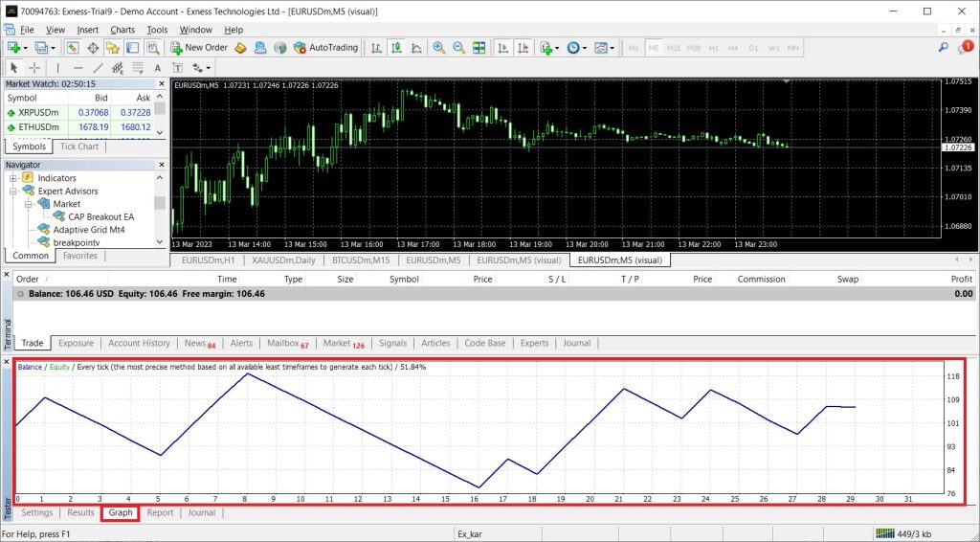
Task: Open the Charts menu
Action: pos(122,30)
